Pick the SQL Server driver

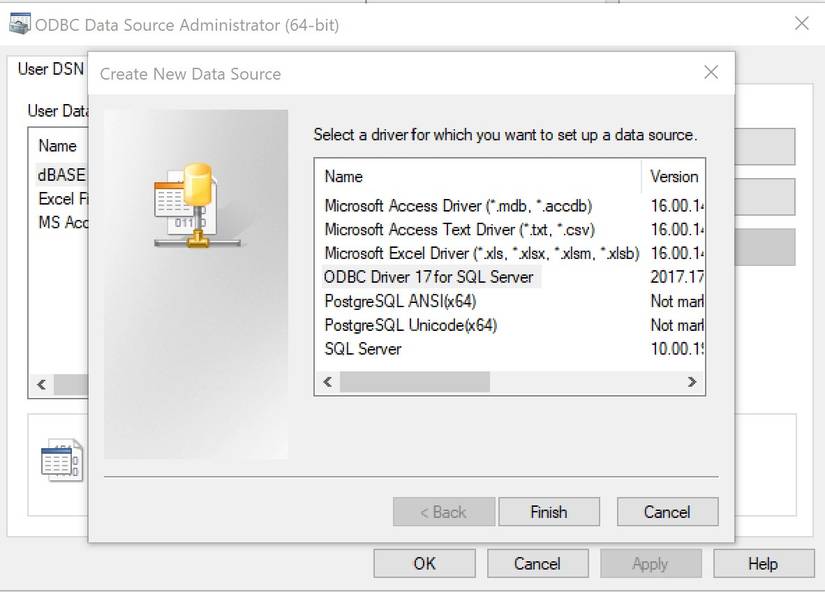point(363,349)
